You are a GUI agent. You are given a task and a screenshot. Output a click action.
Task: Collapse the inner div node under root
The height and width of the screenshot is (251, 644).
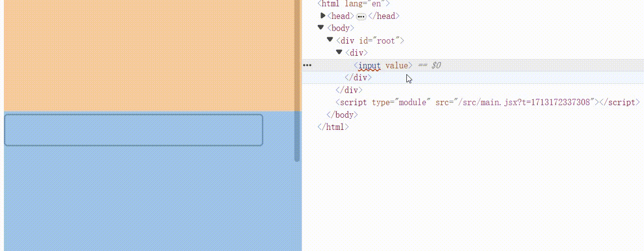coord(339,52)
